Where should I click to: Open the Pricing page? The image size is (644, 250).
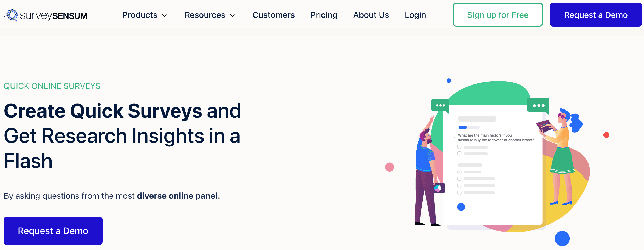pos(324,15)
